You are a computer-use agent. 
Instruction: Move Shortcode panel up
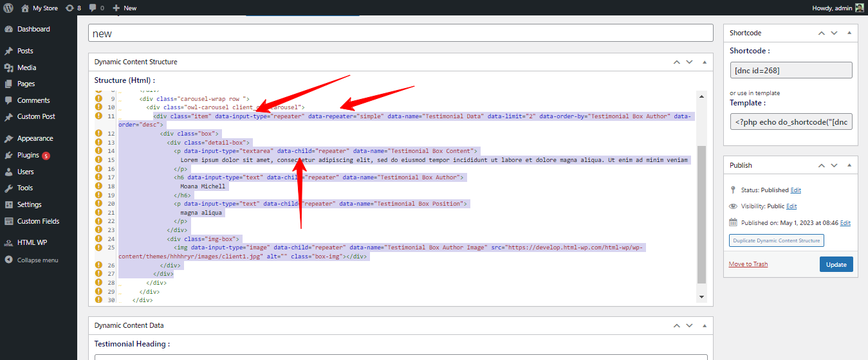click(821, 33)
